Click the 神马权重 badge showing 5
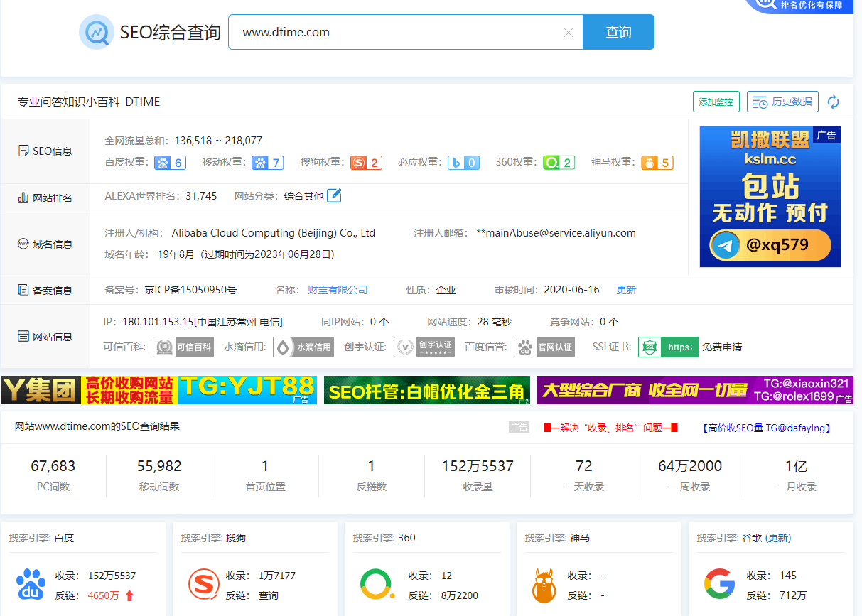This screenshot has height=616, width=862. [657, 163]
